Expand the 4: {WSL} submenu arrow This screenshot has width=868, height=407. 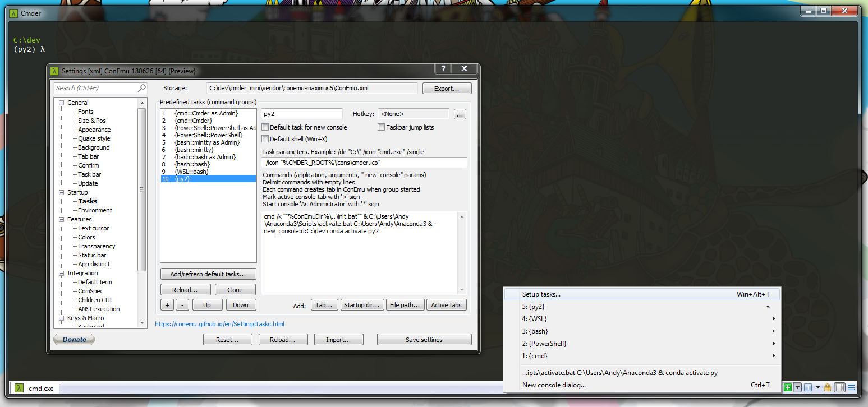click(x=773, y=319)
